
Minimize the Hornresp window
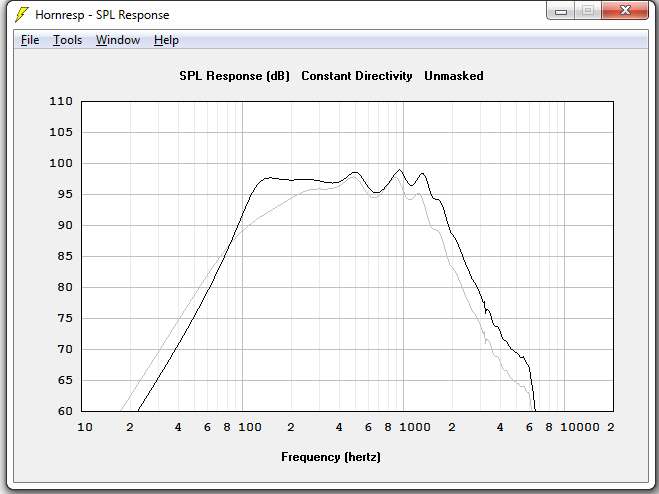(x=561, y=11)
